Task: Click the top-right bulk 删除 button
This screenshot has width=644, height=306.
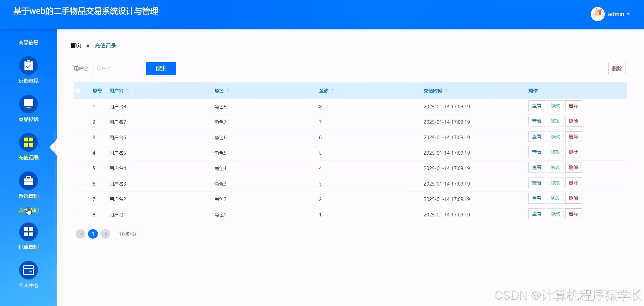Action: click(x=617, y=68)
